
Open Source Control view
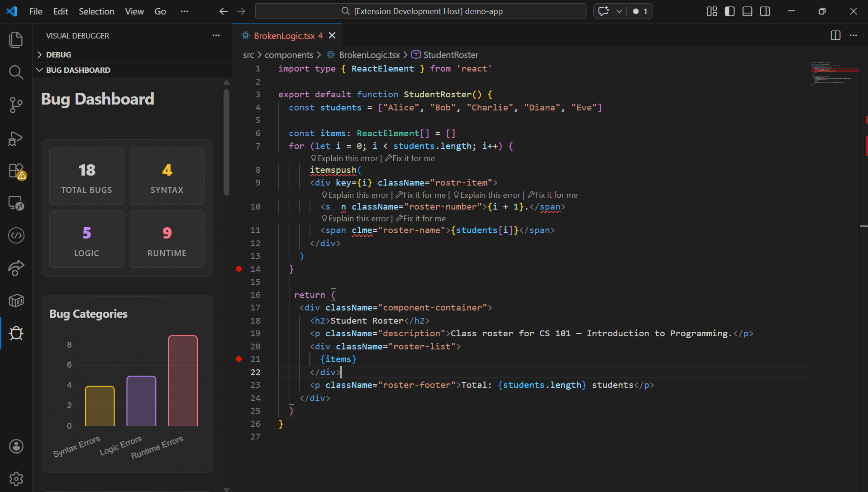coord(16,105)
